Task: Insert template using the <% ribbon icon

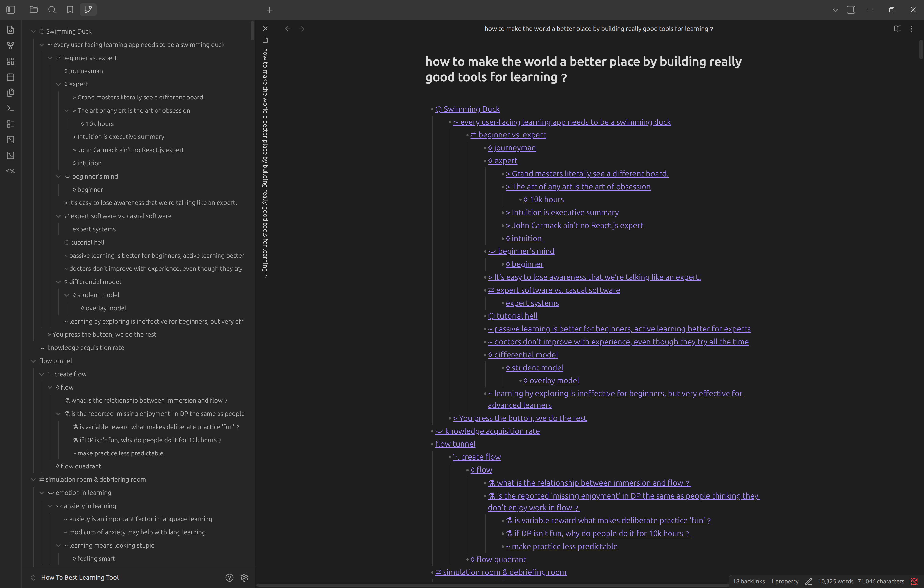Action: [10, 171]
